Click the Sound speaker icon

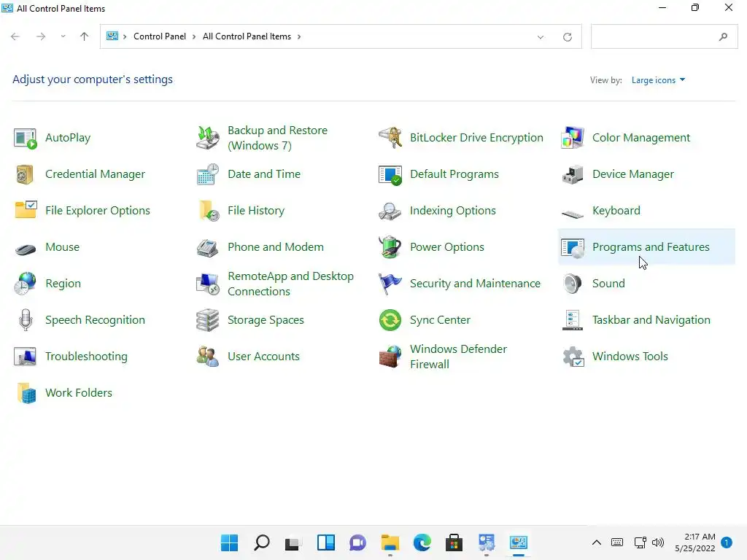(x=573, y=284)
